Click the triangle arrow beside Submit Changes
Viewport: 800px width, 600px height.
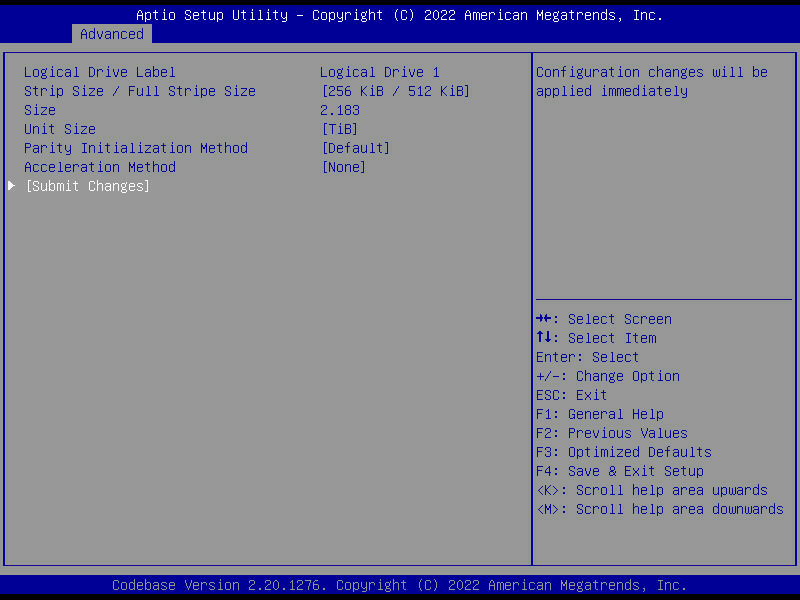point(12,186)
